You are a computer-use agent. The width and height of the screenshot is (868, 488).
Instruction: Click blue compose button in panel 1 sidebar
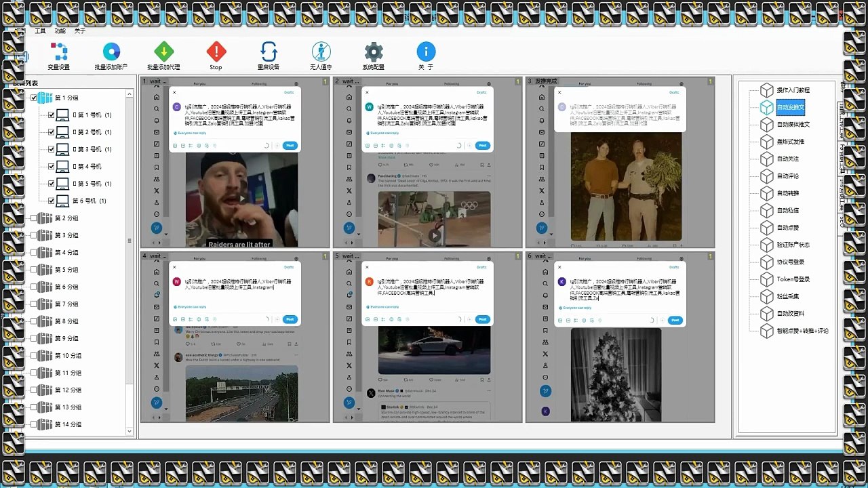157,228
